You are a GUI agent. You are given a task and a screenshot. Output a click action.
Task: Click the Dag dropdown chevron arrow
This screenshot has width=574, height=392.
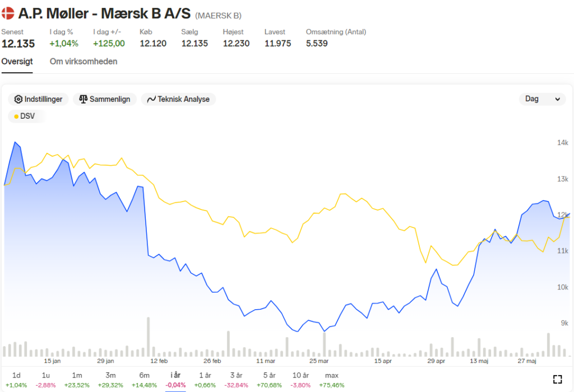pos(557,99)
